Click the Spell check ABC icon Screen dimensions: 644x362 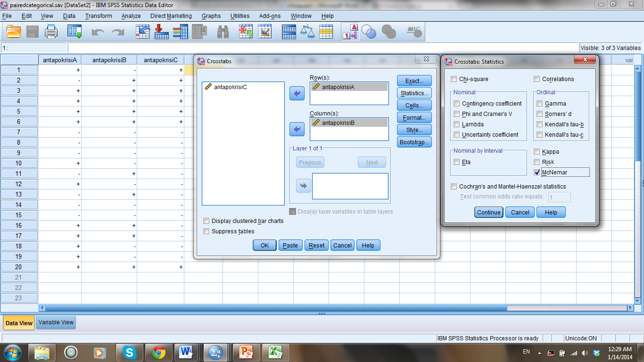[x=414, y=32]
